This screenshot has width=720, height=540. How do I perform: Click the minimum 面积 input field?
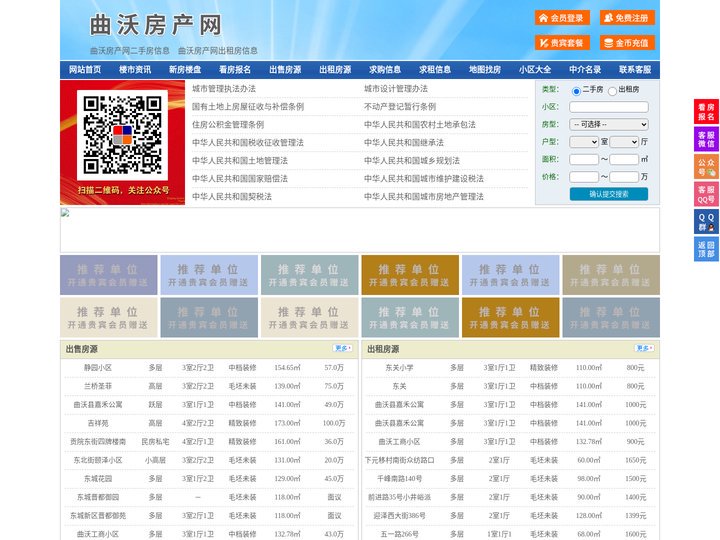pyautogui.click(x=584, y=159)
